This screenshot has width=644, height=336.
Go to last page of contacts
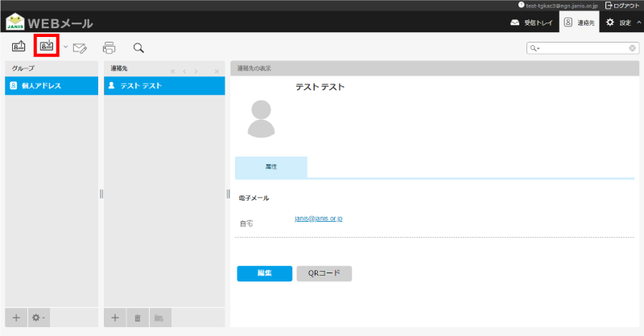click(x=217, y=72)
